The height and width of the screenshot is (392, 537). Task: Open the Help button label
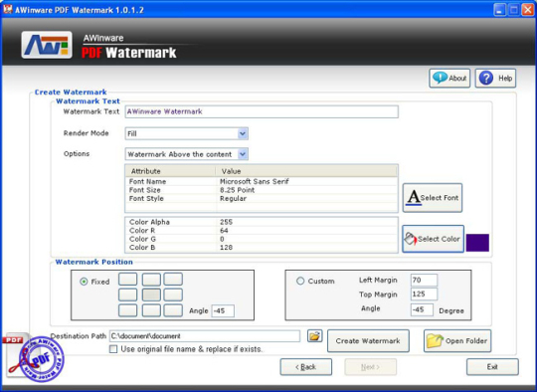[x=505, y=79]
